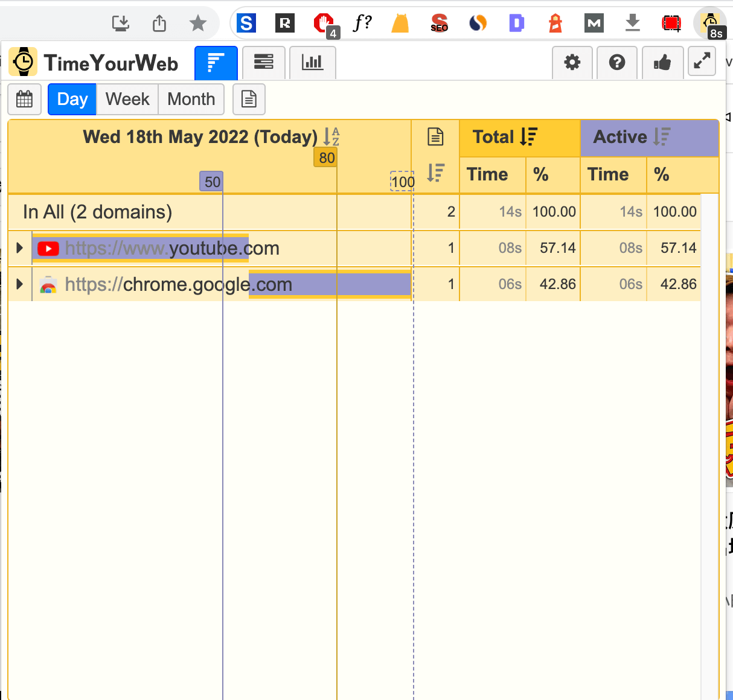Open the calendar date picker
The image size is (733, 700).
coord(24,99)
